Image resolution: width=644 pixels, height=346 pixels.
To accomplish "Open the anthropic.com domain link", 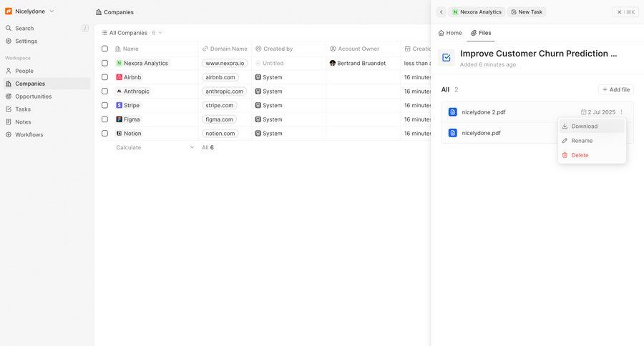I will (224, 91).
